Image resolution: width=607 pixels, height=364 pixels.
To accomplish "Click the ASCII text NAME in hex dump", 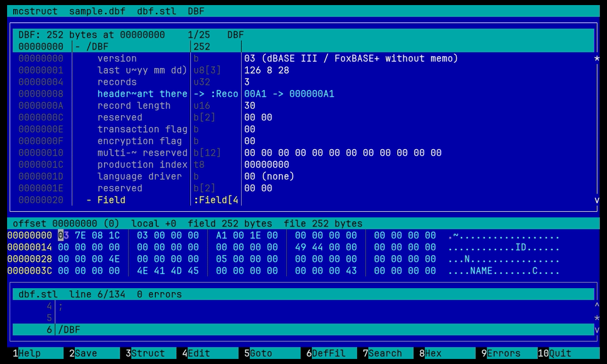I will [481, 270].
